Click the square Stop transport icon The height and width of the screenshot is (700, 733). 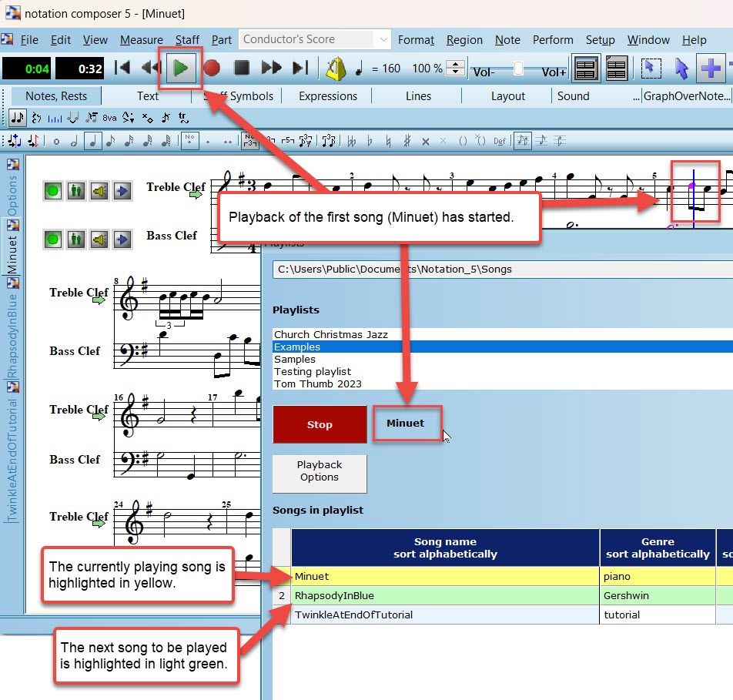242,69
